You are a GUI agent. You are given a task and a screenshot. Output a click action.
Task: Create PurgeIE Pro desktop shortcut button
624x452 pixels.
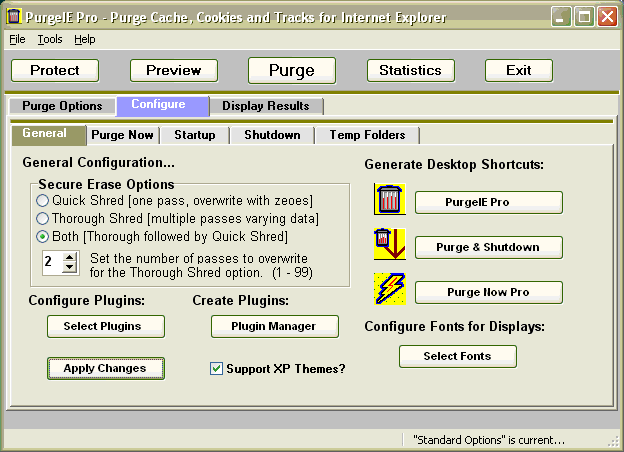point(489,202)
